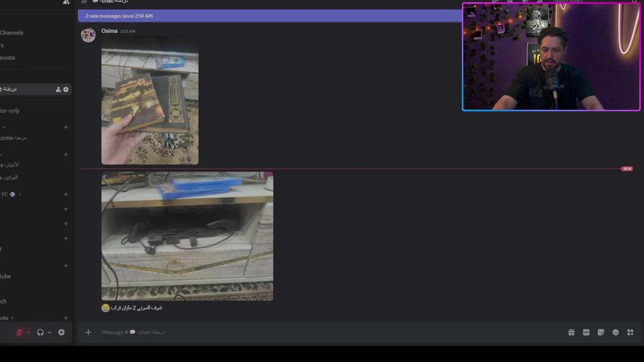This screenshot has width=644, height=362.
Task: Open Server Boosts in the sidebar
Action: pos(8,58)
